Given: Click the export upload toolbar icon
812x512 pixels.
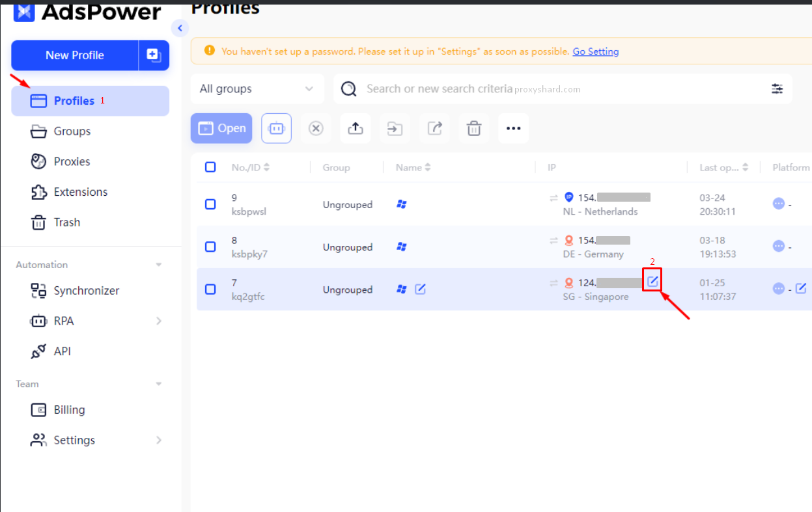Looking at the screenshot, I should pos(356,128).
